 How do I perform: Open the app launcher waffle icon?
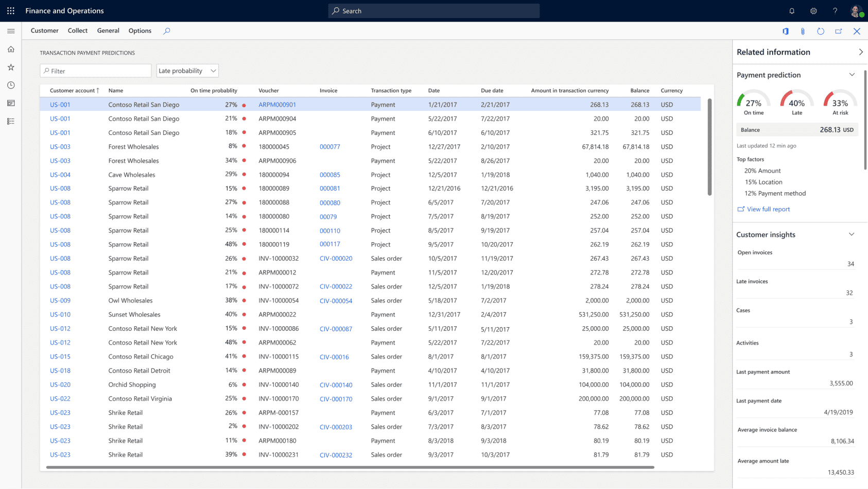pyautogui.click(x=11, y=11)
